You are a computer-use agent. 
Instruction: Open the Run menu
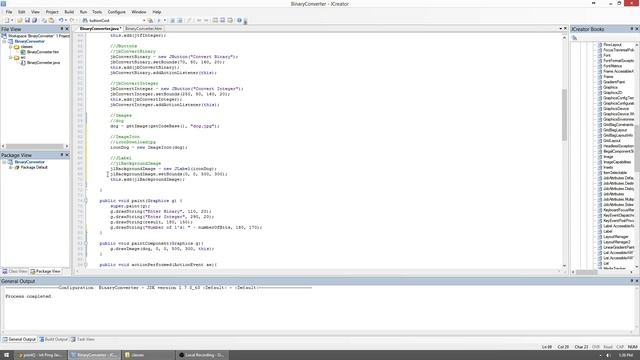pos(83,12)
